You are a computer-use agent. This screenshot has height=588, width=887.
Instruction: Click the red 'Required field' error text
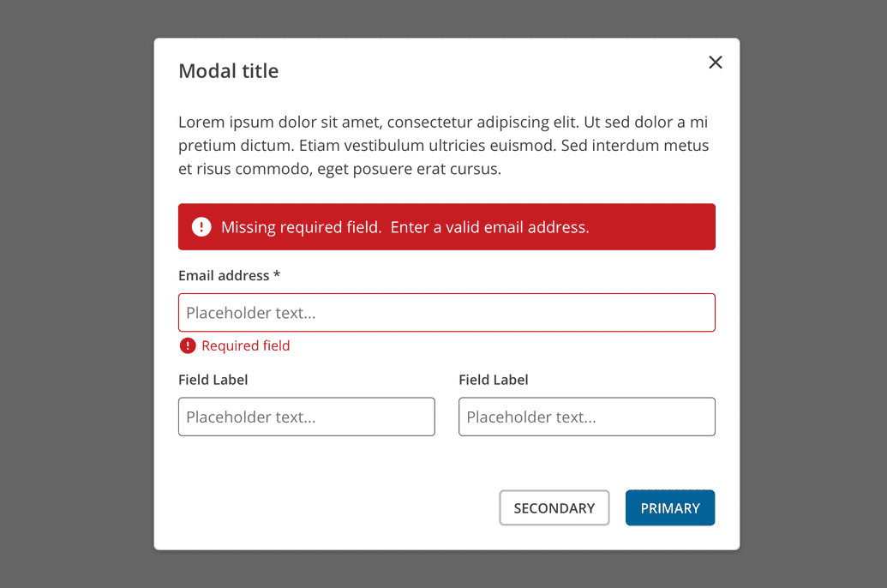click(246, 345)
